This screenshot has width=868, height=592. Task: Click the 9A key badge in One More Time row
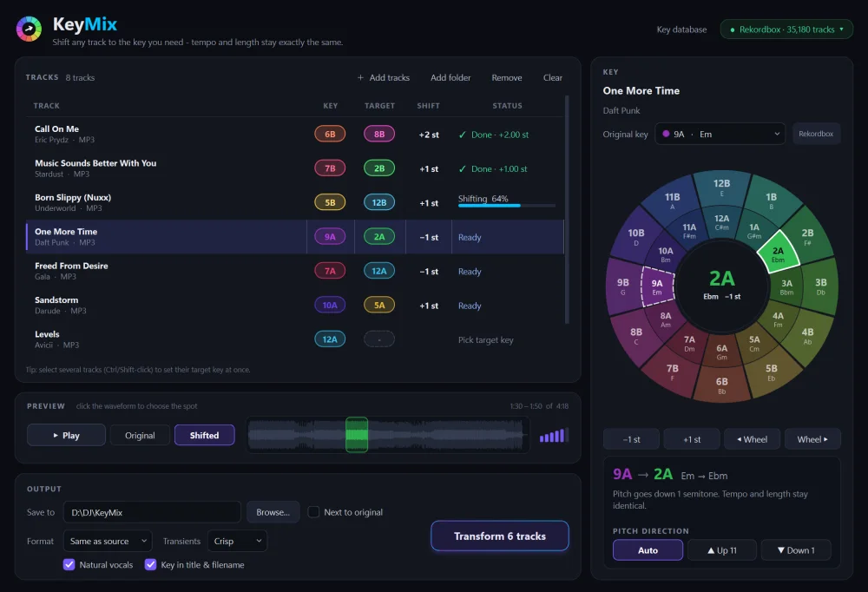tap(330, 237)
